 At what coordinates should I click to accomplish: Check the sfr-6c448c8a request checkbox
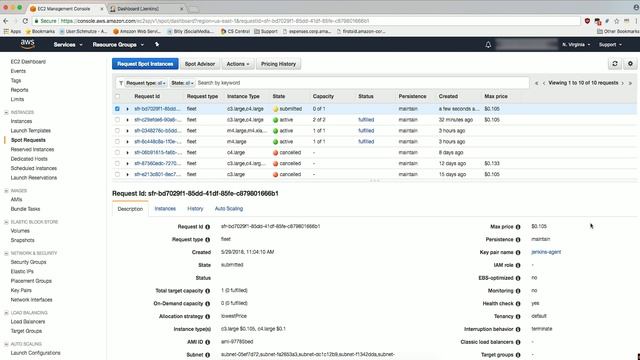(x=118, y=142)
